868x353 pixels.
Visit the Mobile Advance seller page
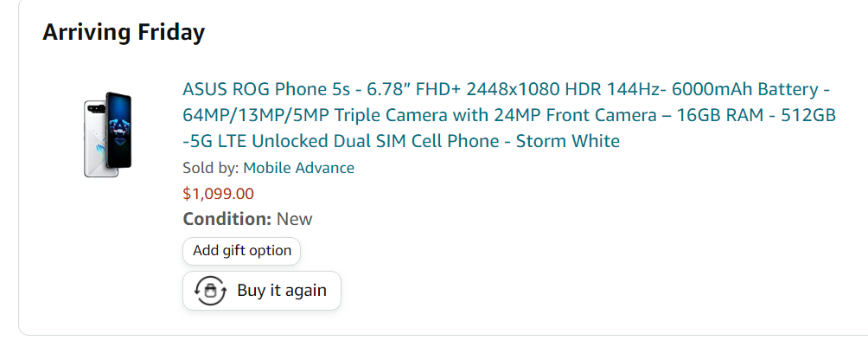[x=298, y=168]
